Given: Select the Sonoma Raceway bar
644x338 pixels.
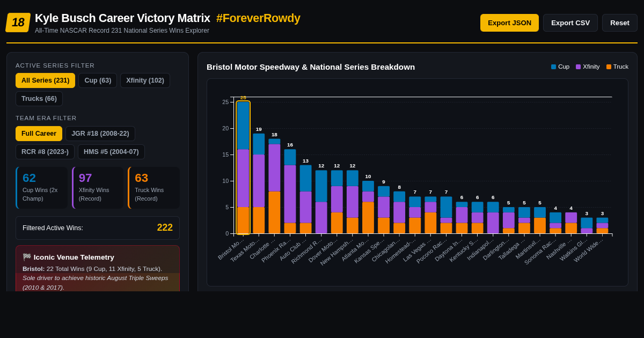Looking at the screenshot, I should pyautogui.click(x=555, y=223).
